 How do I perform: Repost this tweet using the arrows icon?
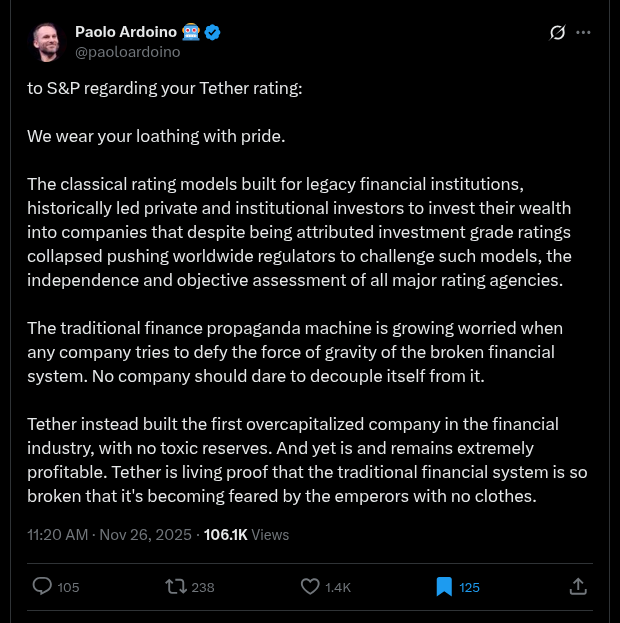(x=176, y=587)
